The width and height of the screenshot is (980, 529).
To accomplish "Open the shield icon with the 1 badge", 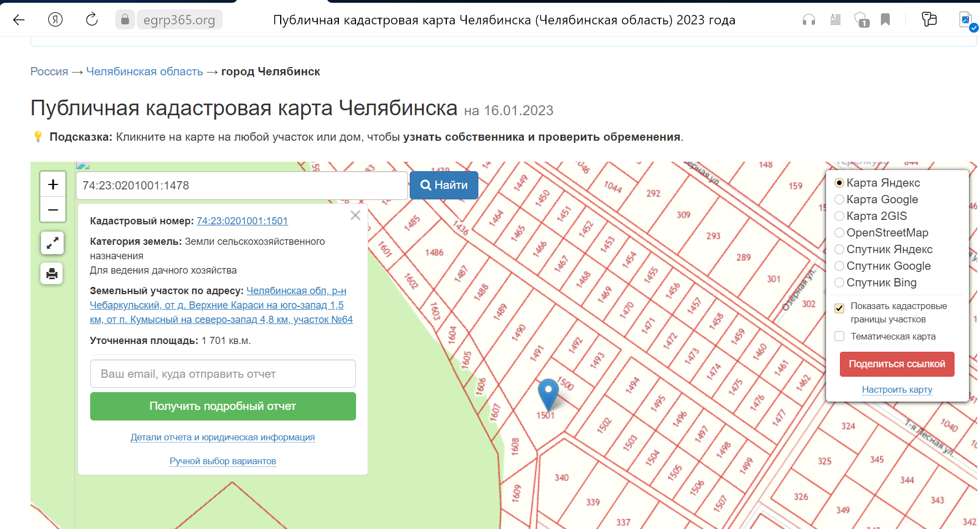I will (x=862, y=20).
